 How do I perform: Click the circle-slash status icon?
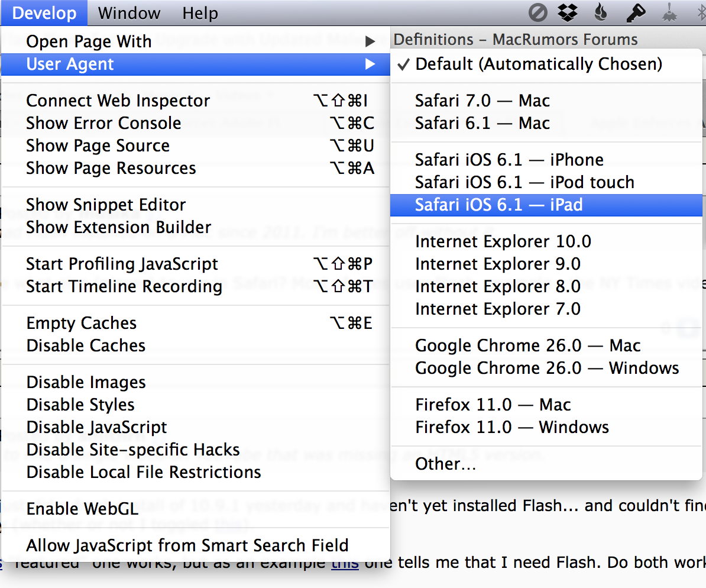click(x=538, y=13)
